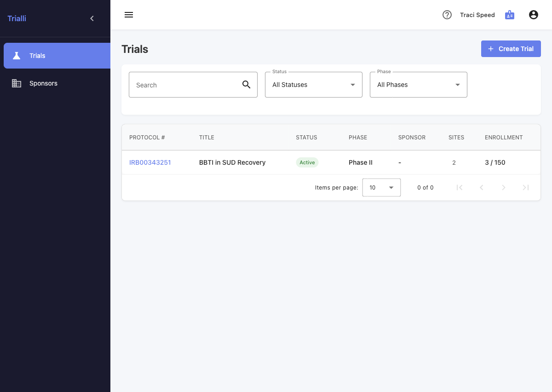The width and height of the screenshot is (552, 392).
Task: Click the account avatar icon
Action: click(x=534, y=15)
